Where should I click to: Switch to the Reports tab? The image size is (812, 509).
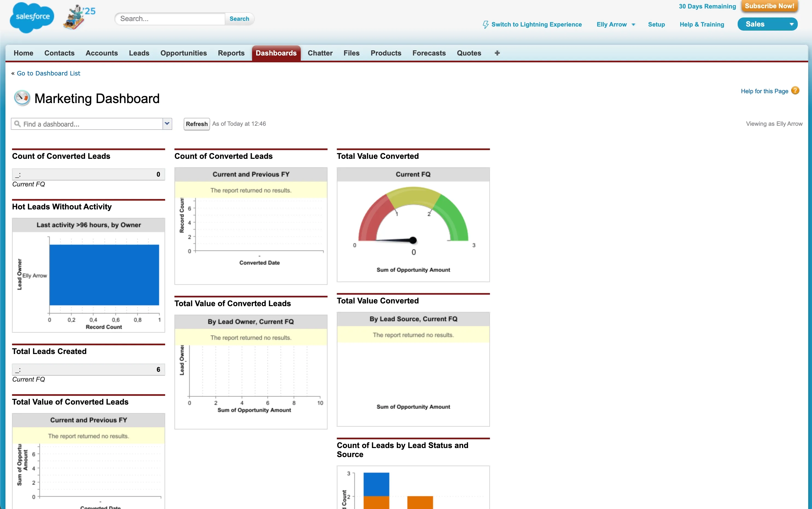(231, 53)
